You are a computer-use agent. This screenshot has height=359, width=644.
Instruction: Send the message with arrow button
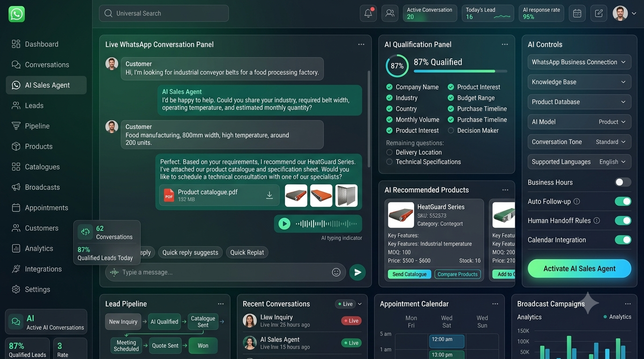pos(358,272)
